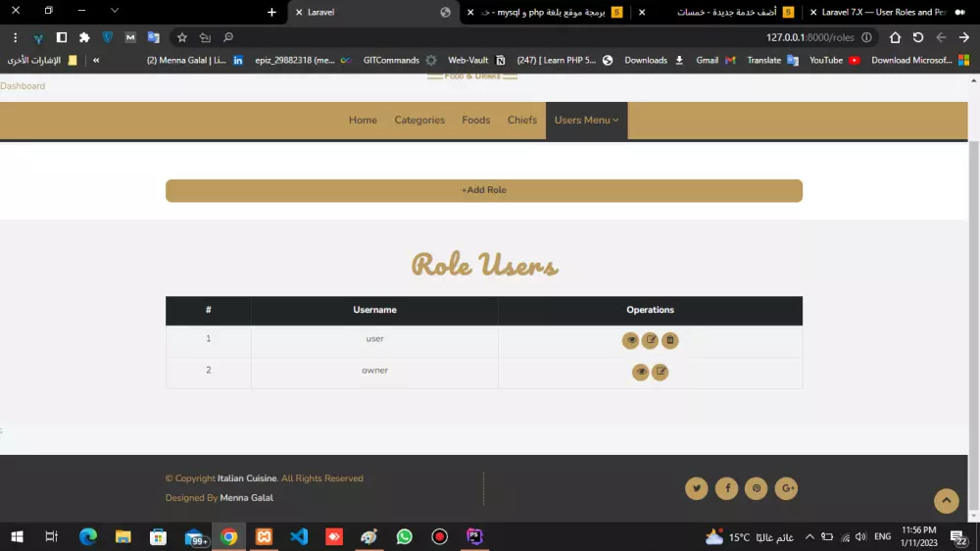This screenshot has height=551, width=980.
Task: Go to browser home page
Action: [x=895, y=37]
